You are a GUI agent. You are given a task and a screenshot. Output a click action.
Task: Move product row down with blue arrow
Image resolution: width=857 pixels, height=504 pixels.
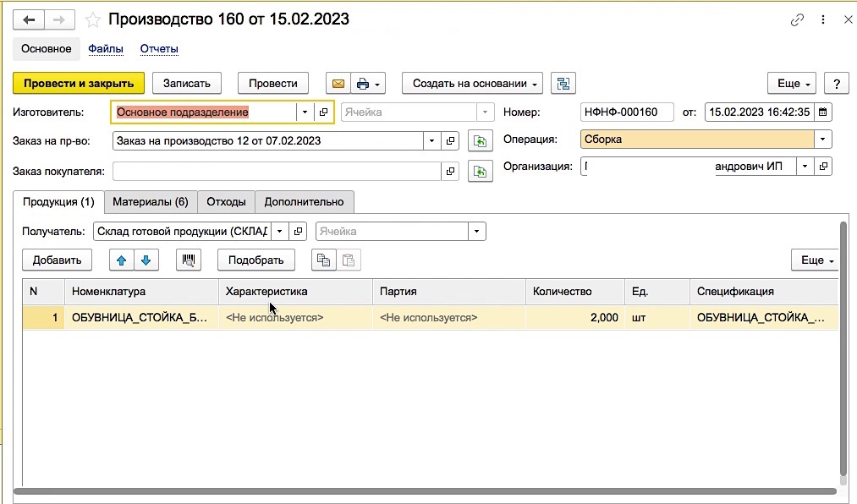pyautogui.click(x=146, y=260)
